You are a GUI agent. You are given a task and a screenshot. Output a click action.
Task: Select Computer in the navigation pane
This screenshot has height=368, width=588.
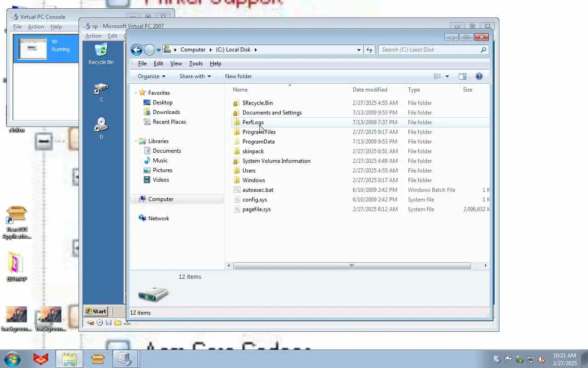tap(161, 199)
